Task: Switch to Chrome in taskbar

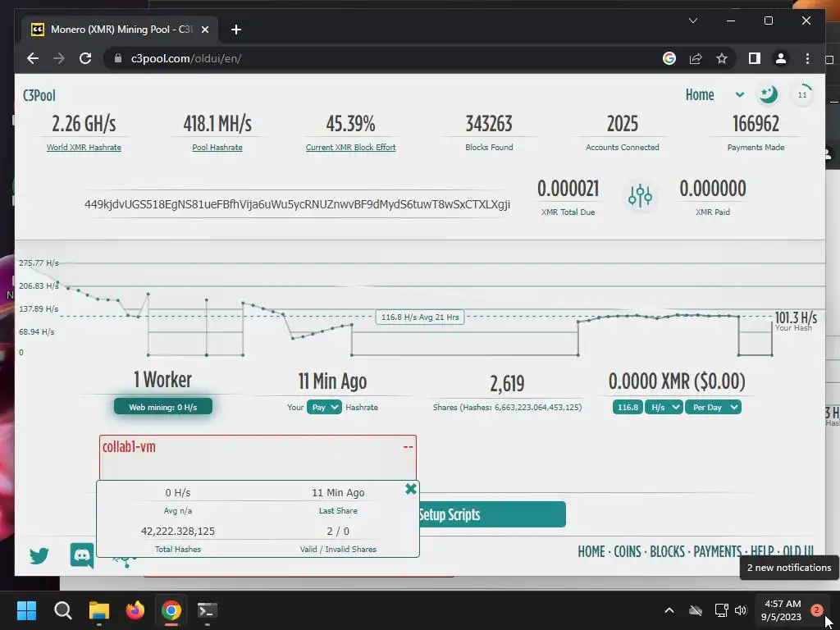Action: pos(171,610)
